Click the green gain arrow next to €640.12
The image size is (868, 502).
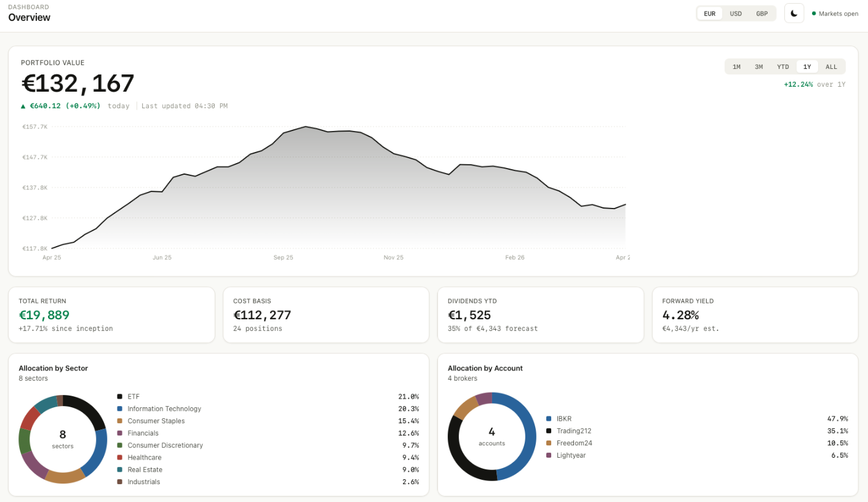pos(22,105)
